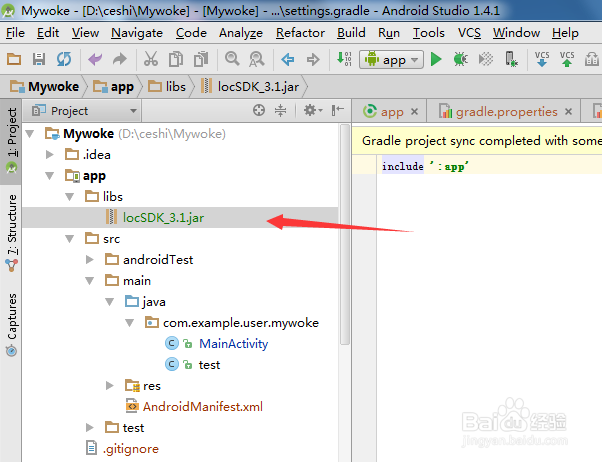Open the app run configuration dropdown
Screen dimensions: 602x462
coord(391,60)
